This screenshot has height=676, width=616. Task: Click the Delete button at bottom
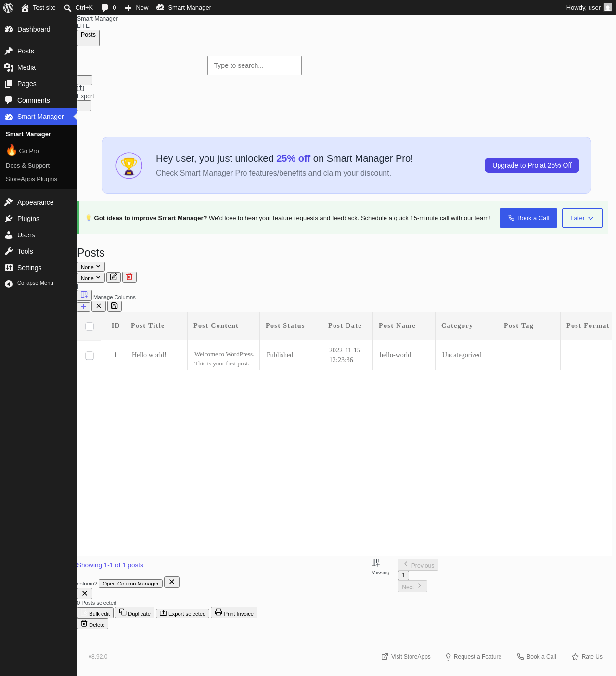[92, 624]
